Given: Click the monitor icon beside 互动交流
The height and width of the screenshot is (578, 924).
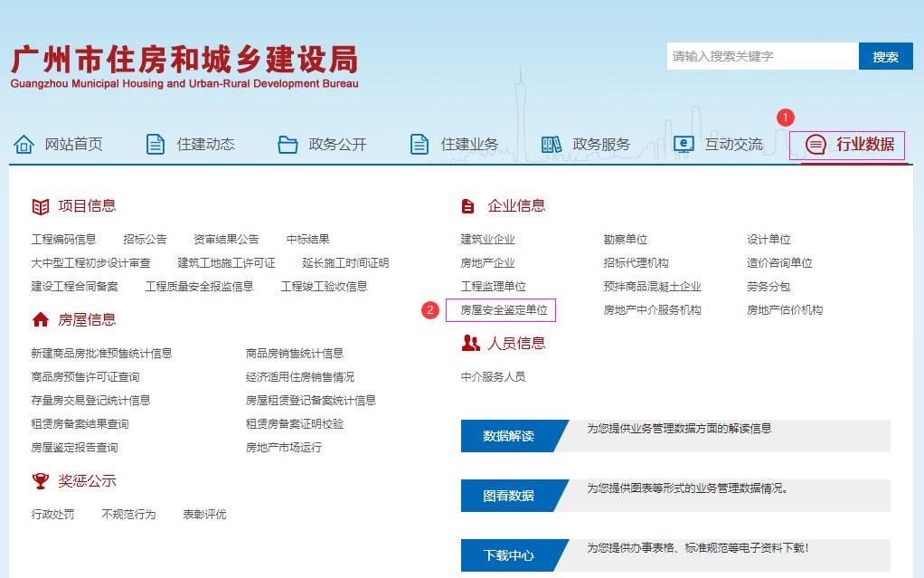Looking at the screenshot, I should coord(684,144).
